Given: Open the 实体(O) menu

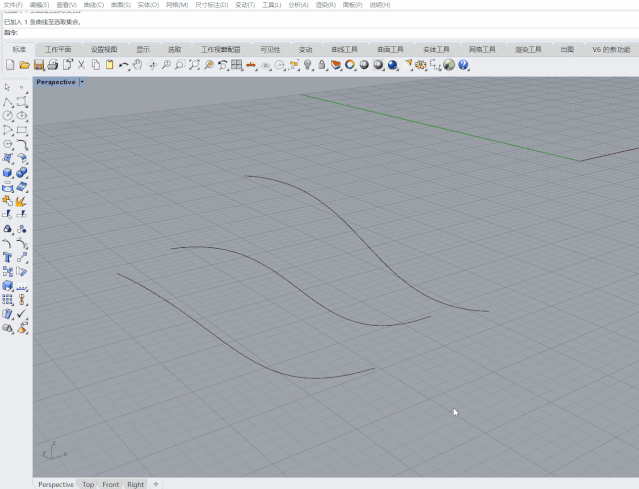Looking at the screenshot, I should click(x=148, y=5).
